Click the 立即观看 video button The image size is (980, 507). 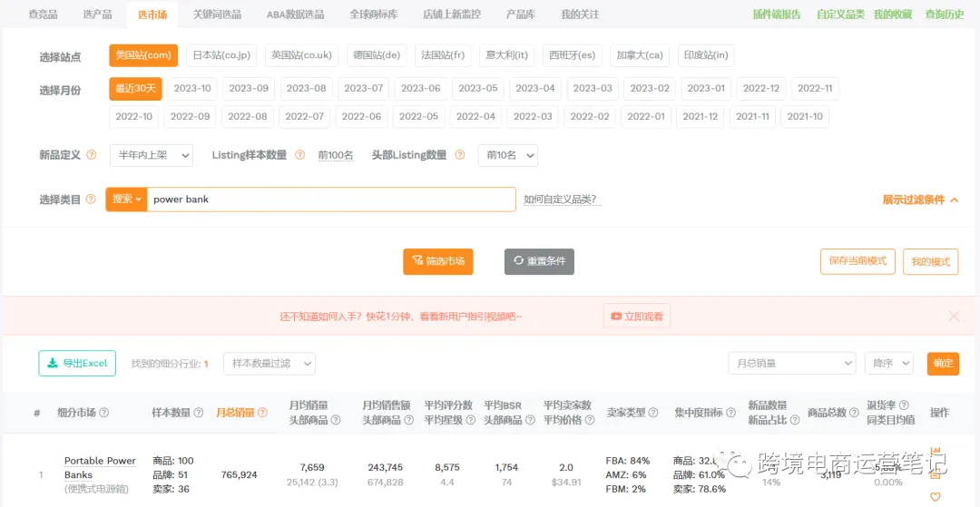637,316
